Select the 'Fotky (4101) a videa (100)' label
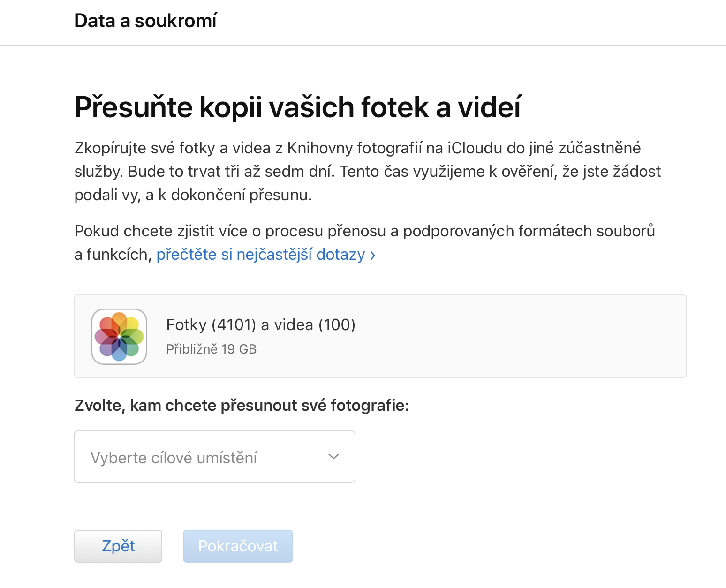 point(261,324)
